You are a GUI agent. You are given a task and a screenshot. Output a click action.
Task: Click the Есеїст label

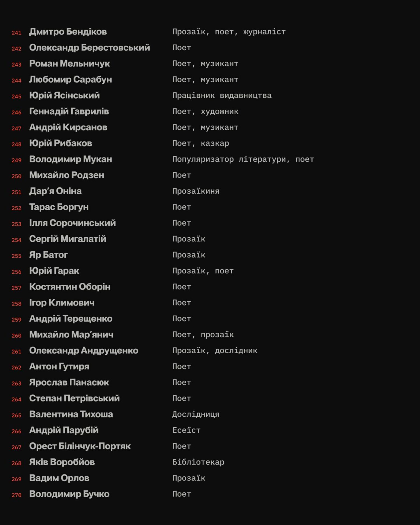[186, 430]
